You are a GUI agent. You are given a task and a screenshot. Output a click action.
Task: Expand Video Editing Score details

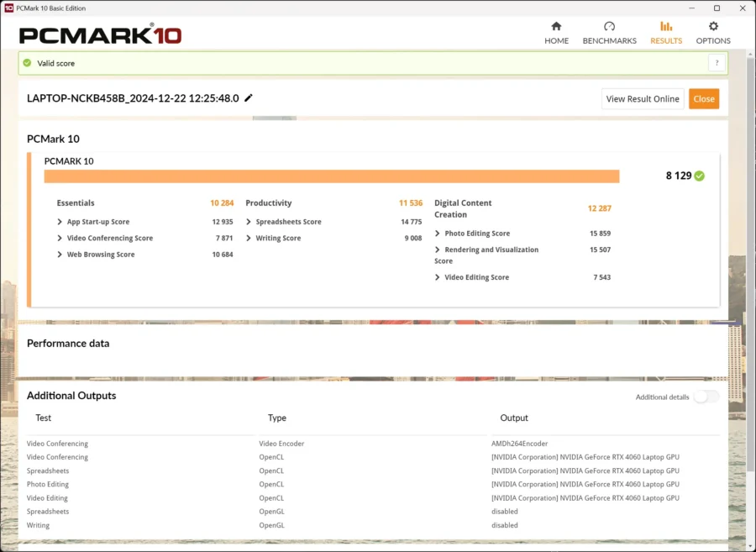[438, 277]
